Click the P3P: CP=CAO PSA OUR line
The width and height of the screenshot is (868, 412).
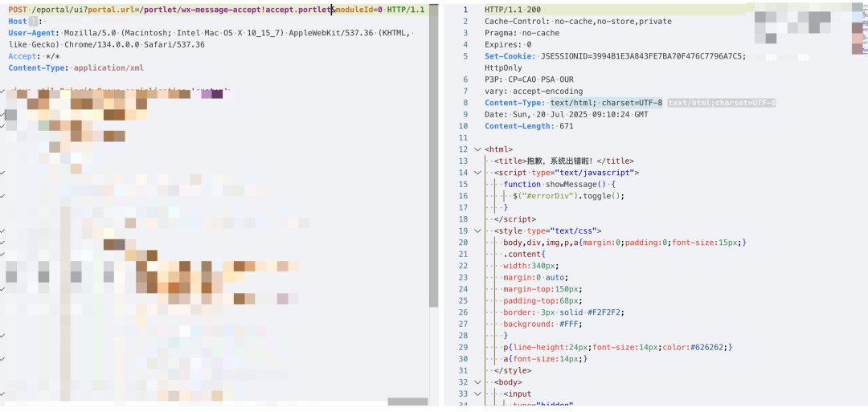(529, 80)
